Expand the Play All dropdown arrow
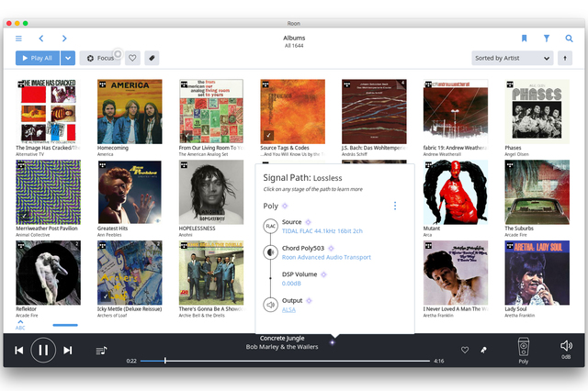 pos(68,58)
